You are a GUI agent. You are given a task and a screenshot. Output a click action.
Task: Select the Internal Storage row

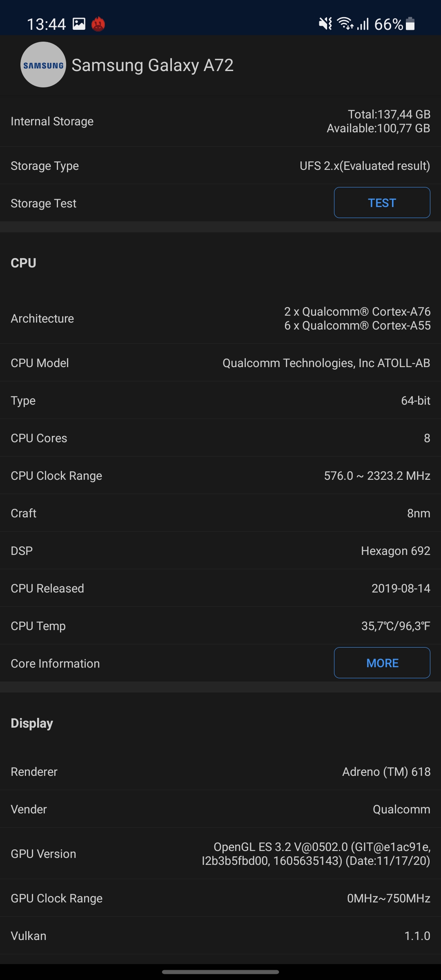point(220,121)
